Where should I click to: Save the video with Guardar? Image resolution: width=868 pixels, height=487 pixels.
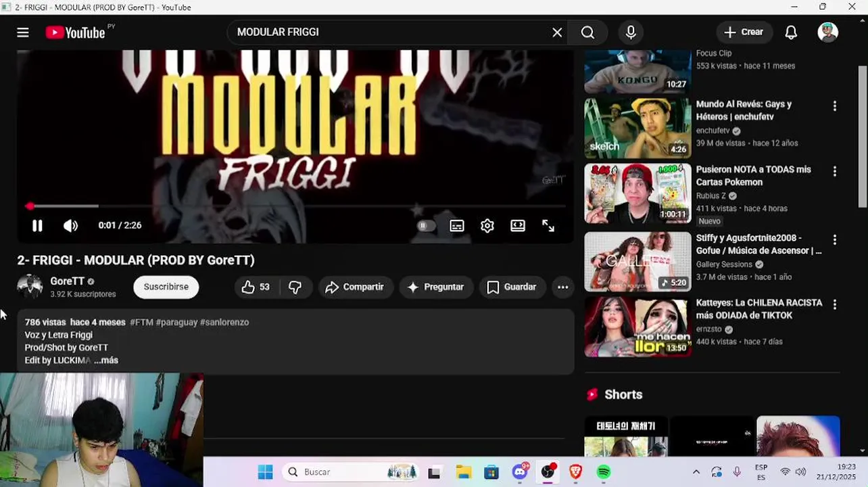(512, 287)
